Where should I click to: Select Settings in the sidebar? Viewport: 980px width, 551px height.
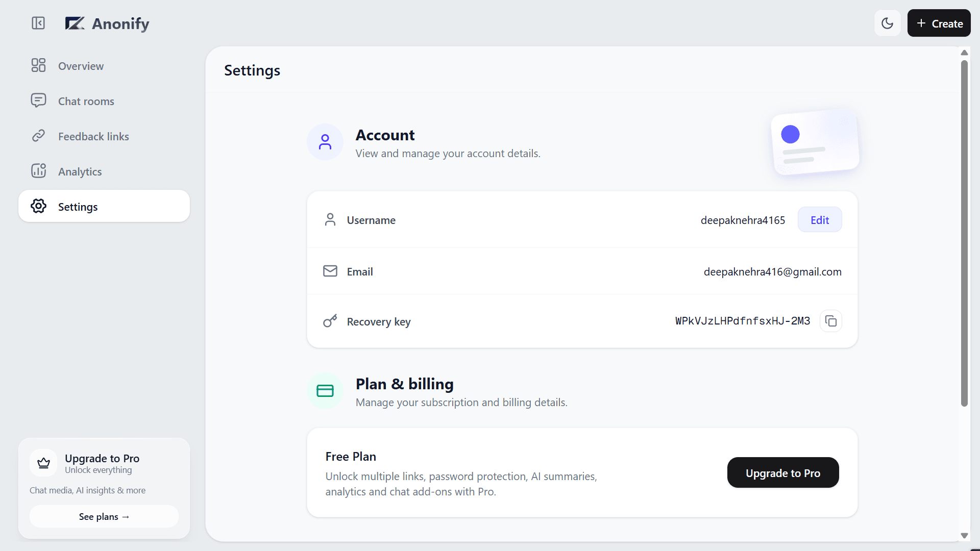pyautogui.click(x=104, y=206)
